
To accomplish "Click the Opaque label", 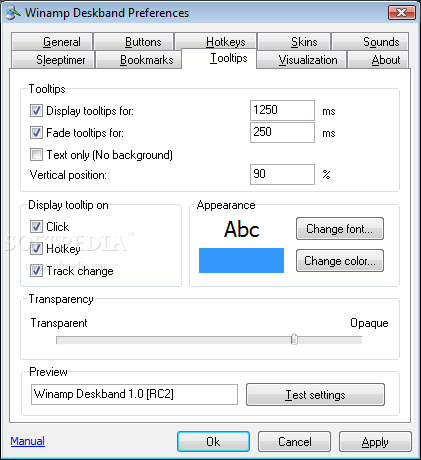I will 369,323.
